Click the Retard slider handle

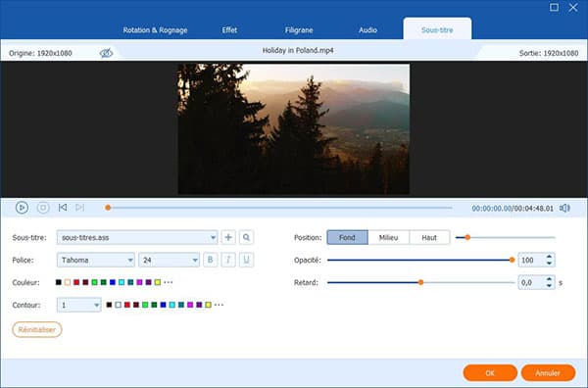(420, 282)
